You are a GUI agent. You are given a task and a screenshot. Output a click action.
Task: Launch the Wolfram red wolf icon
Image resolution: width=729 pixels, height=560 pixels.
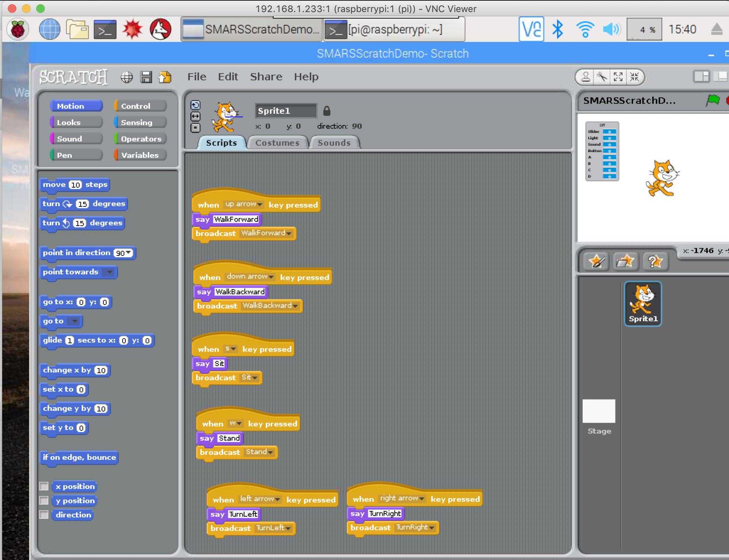pos(160,29)
